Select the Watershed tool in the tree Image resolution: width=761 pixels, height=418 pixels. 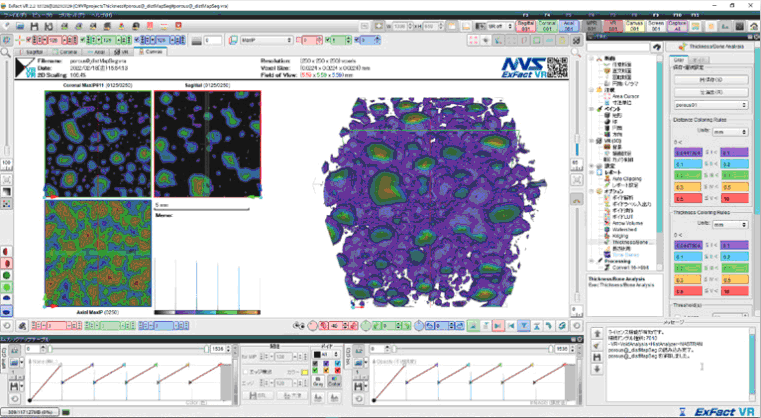(x=624, y=230)
